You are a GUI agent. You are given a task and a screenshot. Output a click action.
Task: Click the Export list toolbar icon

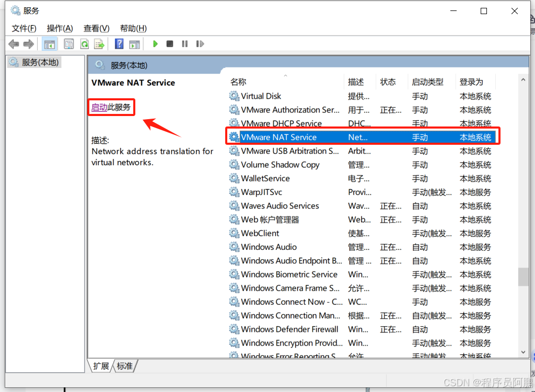(99, 44)
